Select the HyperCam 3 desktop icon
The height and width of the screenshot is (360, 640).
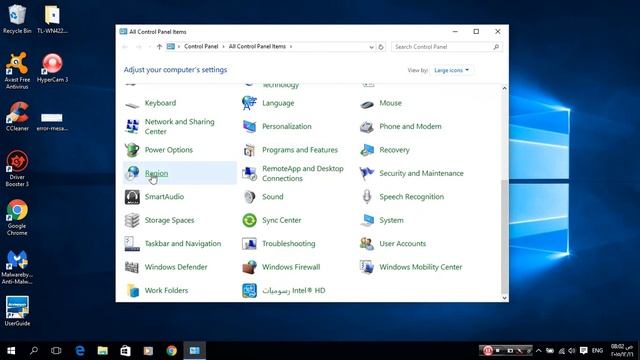[52, 68]
